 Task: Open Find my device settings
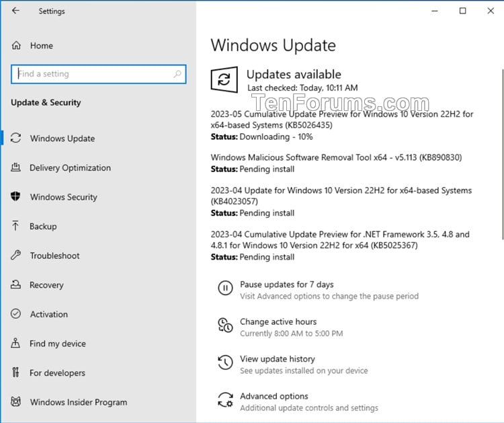click(x=58, y=344)
